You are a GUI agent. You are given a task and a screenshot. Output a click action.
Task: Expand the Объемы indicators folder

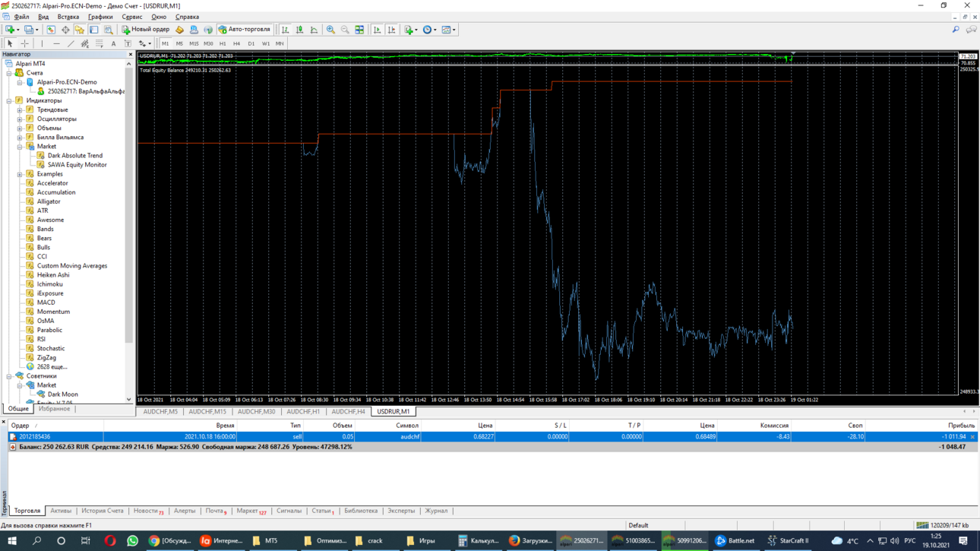pos(20,128)
